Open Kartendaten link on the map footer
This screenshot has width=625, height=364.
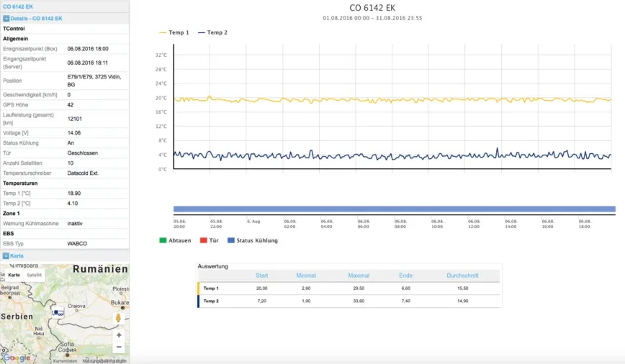[x=65, y=361]
